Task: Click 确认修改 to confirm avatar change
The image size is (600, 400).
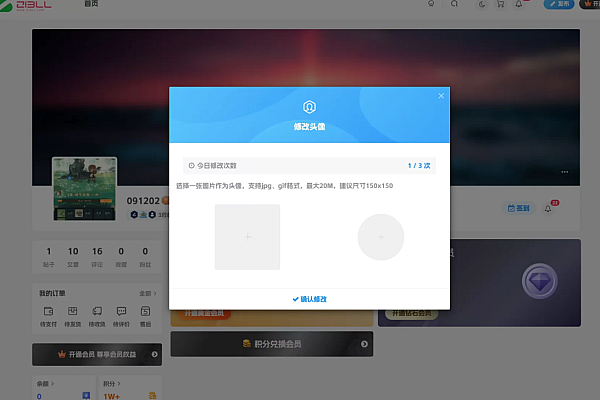Action: pyautogui.click(x=309, y=299)
